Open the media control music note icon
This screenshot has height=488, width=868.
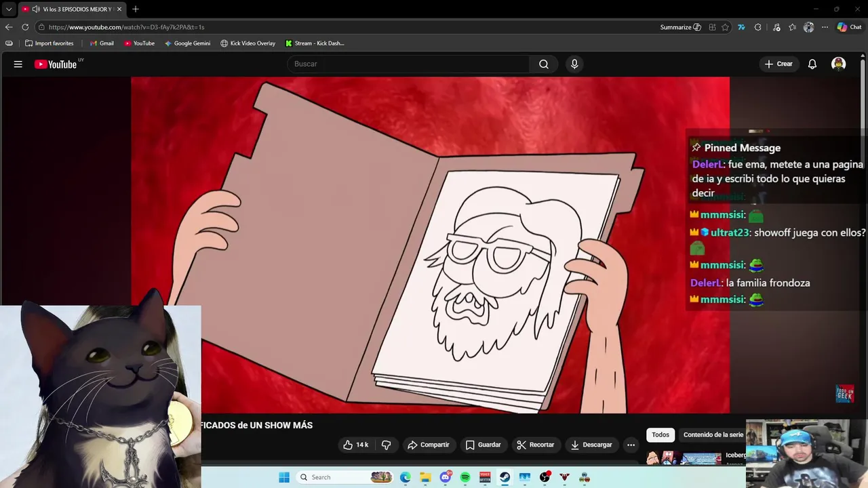click(776, 27)
